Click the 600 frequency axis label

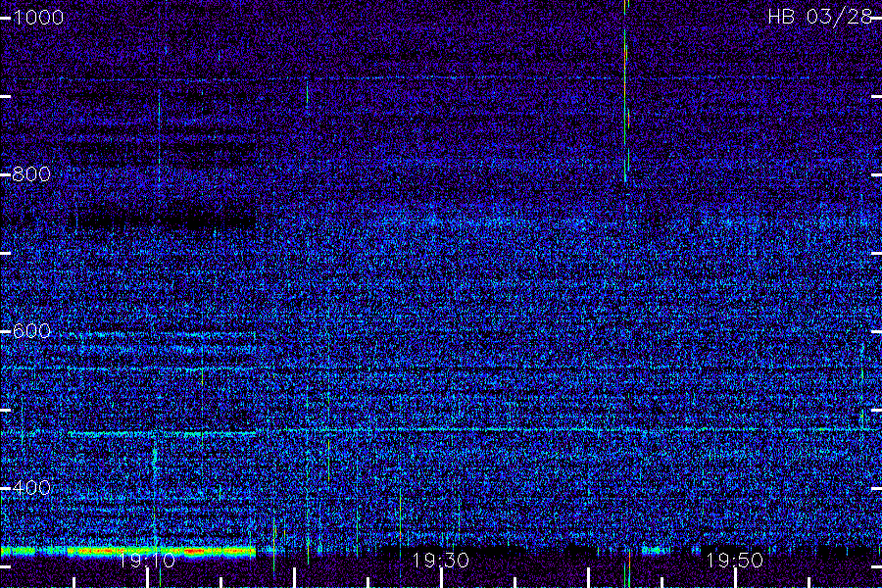(31, 331)
